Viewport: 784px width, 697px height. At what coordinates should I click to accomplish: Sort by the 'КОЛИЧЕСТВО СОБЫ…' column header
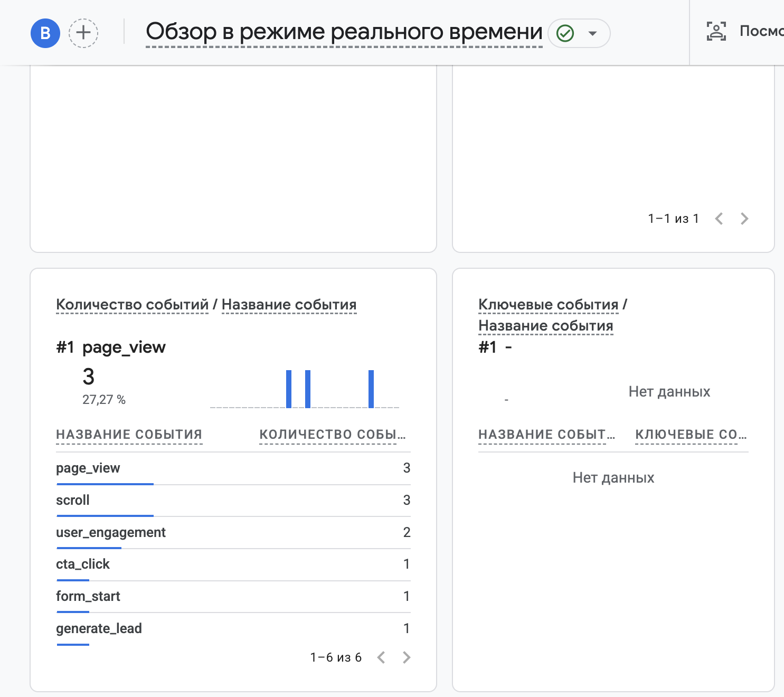click(333, 435)
